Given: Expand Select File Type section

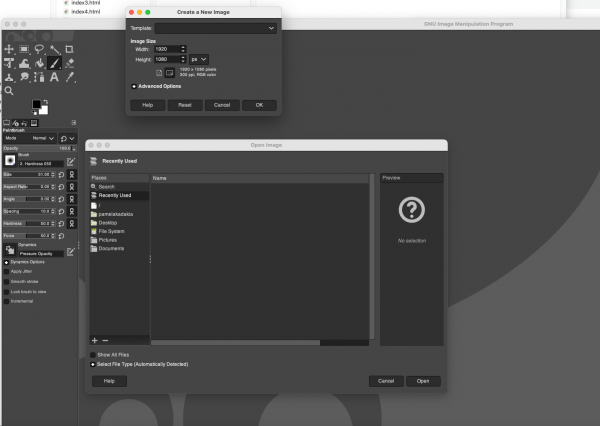Looking at the screenshot, I should pyautogui.click(x=93, y=364).
